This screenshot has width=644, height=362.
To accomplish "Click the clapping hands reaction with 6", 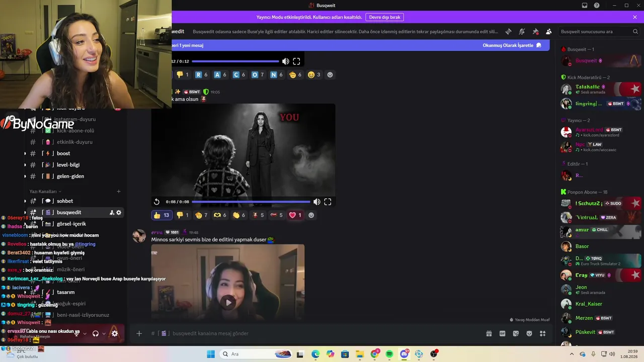I will coord(239,215).
